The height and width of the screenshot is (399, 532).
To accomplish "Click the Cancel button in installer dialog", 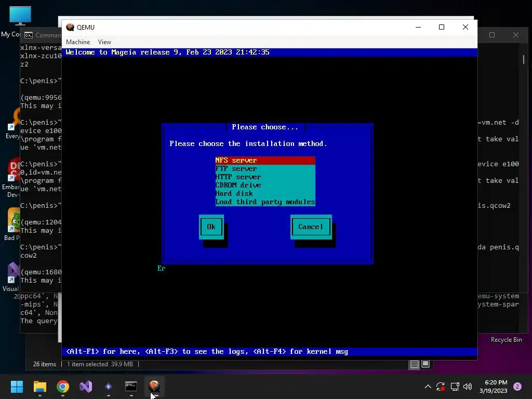I will [x=311, y=227].
